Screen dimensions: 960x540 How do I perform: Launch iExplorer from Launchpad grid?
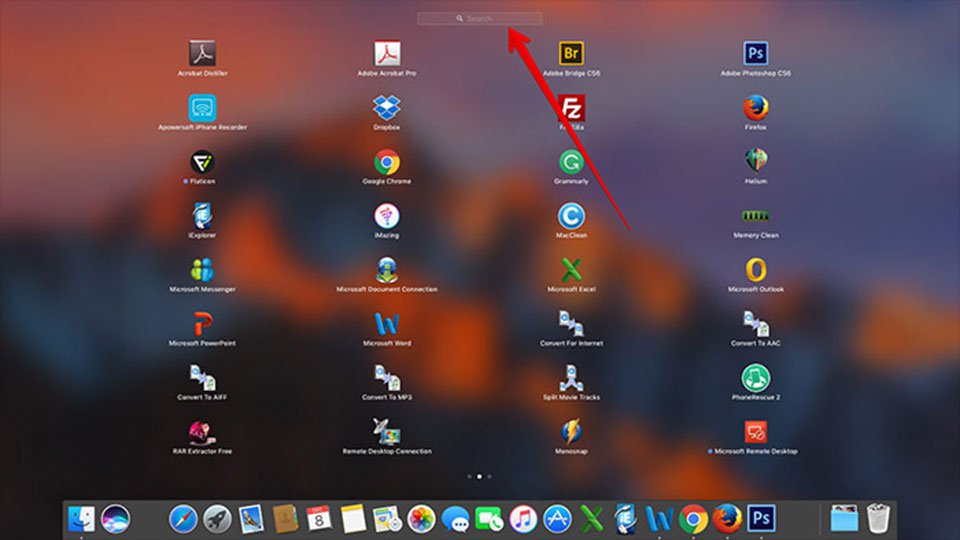[202, 216]
